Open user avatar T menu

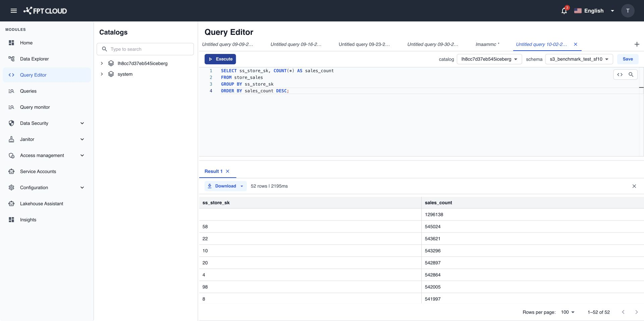(x=628, y=11)
